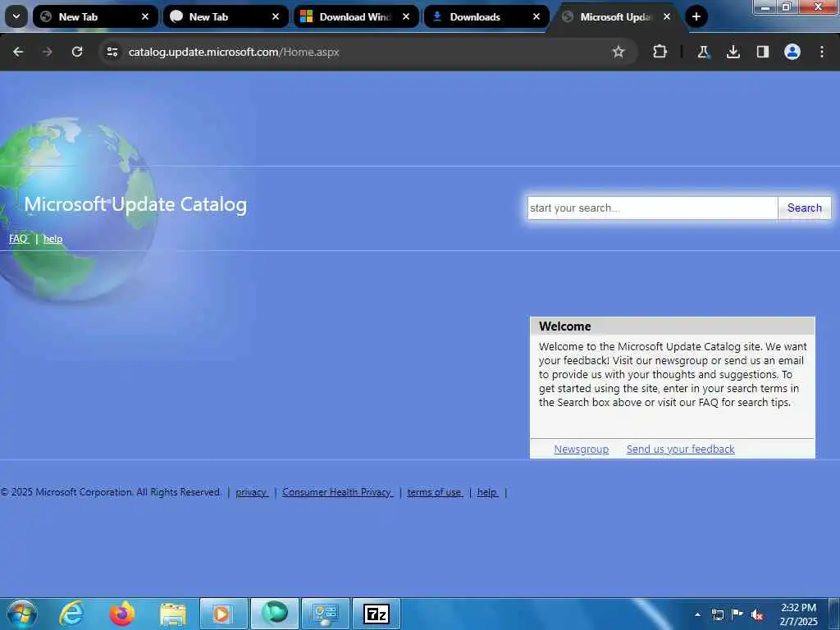Open a new browser tab with plus button
Image resolution: width=840 pixels, height=630 pixels.
(x=696, y=16)
